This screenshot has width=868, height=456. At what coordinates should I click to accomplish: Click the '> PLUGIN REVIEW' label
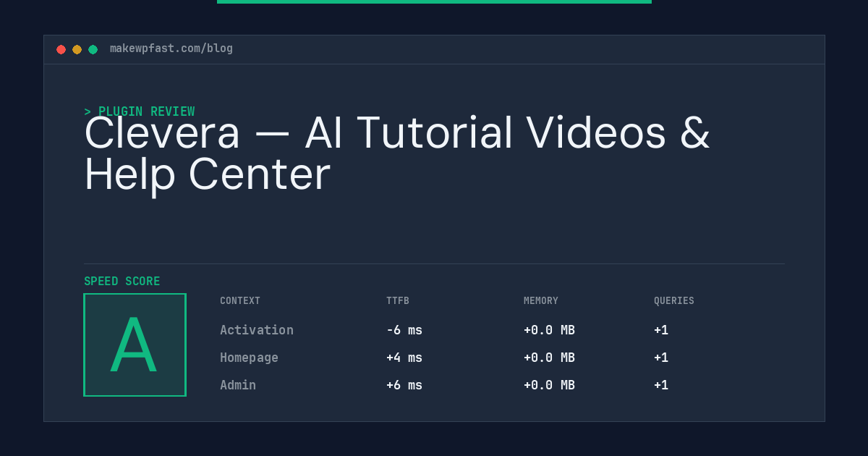[140, 111]
